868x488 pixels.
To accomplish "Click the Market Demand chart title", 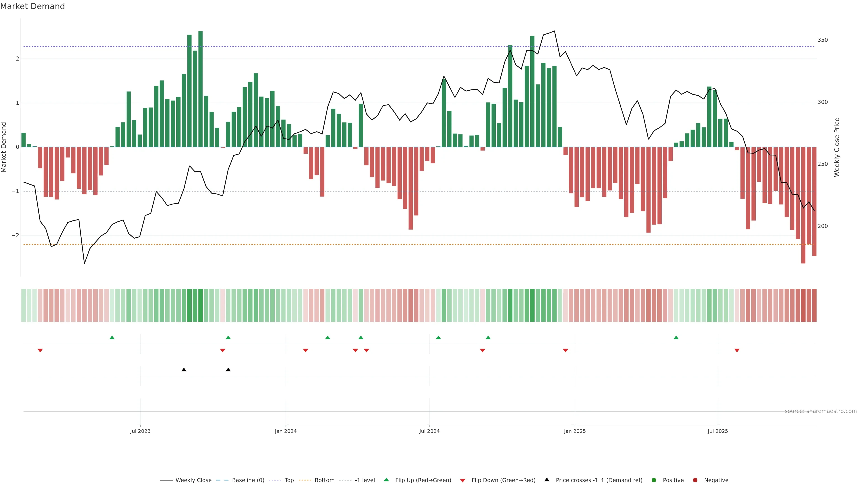I will click(32, 6).
